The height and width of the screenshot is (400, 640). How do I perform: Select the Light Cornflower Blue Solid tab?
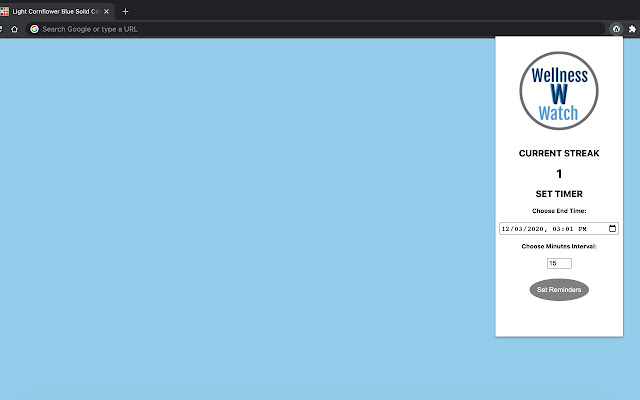55,11
